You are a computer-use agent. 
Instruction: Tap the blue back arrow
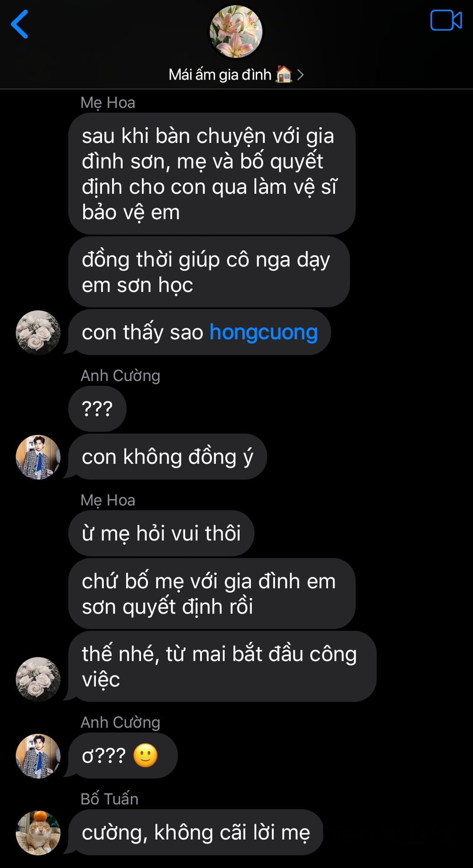[x=19, y=24]
